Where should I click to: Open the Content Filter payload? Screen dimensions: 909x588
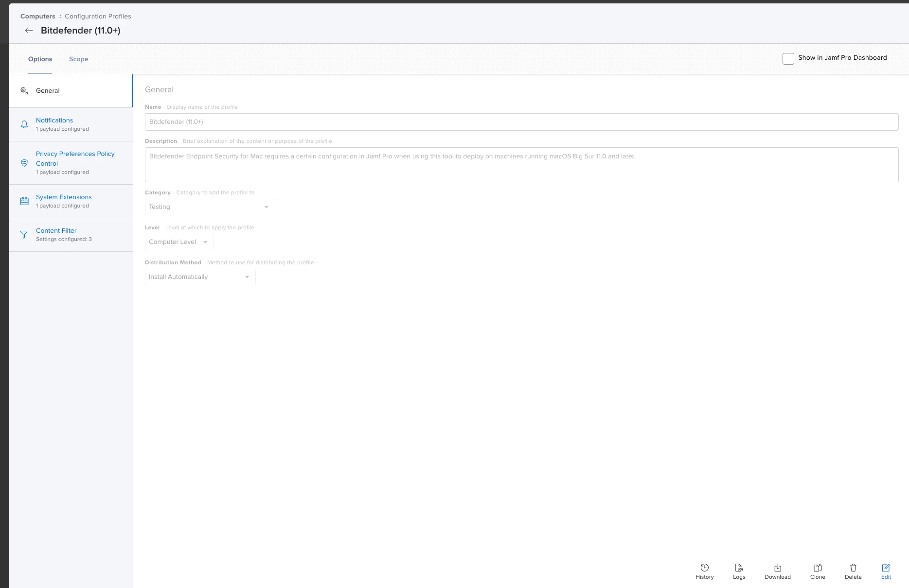coord(71,235)
